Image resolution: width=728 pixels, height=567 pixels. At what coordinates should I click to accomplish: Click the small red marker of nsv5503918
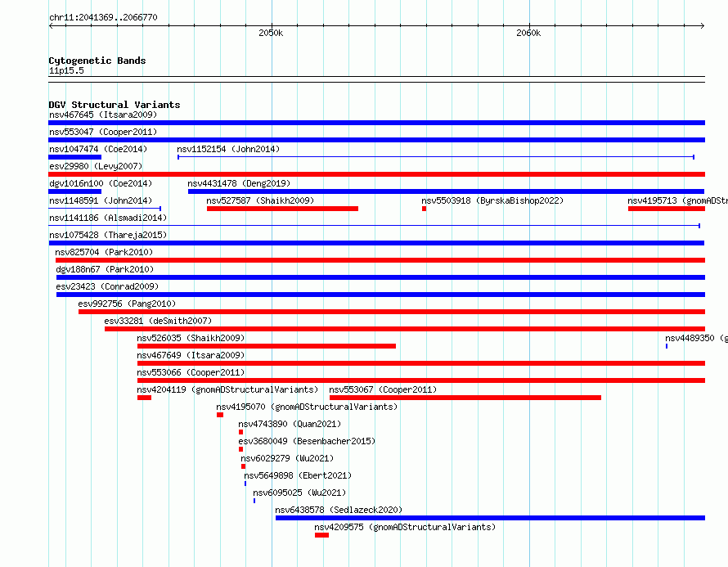pyautogui.click(x=424, y=209)
